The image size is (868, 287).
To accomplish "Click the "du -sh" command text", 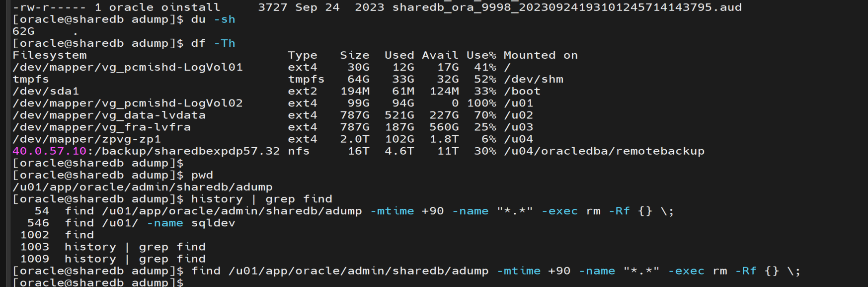I will click(x=213, y=19).
